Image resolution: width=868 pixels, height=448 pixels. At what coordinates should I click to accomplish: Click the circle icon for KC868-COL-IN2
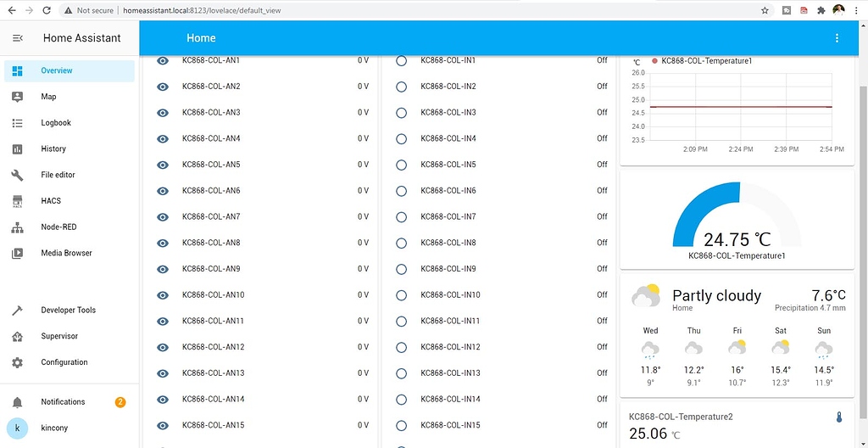401,87
